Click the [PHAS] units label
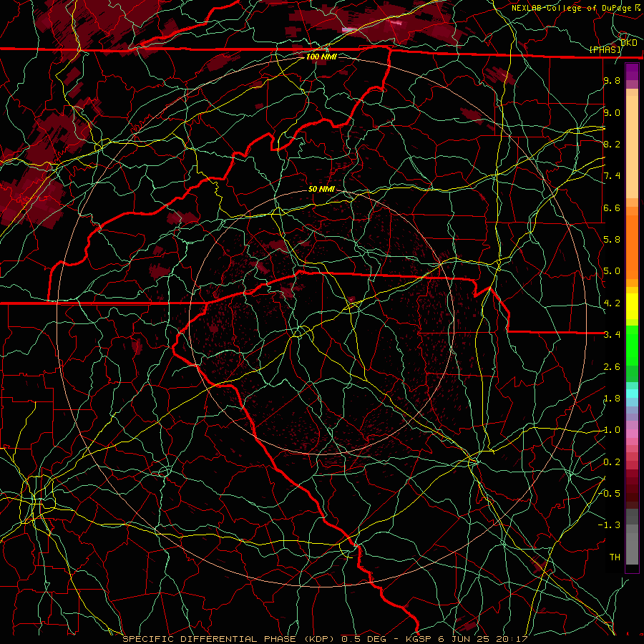 coord(605,49)
